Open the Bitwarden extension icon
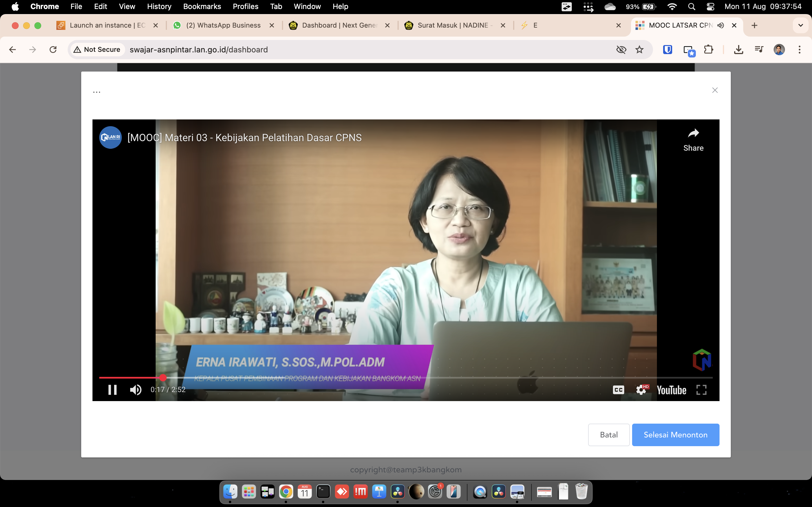 [x=667, y=50]
